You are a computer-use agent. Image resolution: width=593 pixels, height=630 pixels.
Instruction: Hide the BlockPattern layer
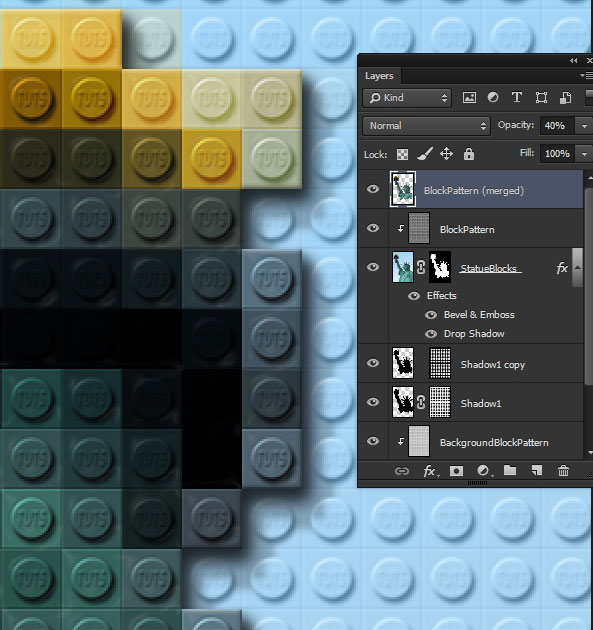point(373,228)
